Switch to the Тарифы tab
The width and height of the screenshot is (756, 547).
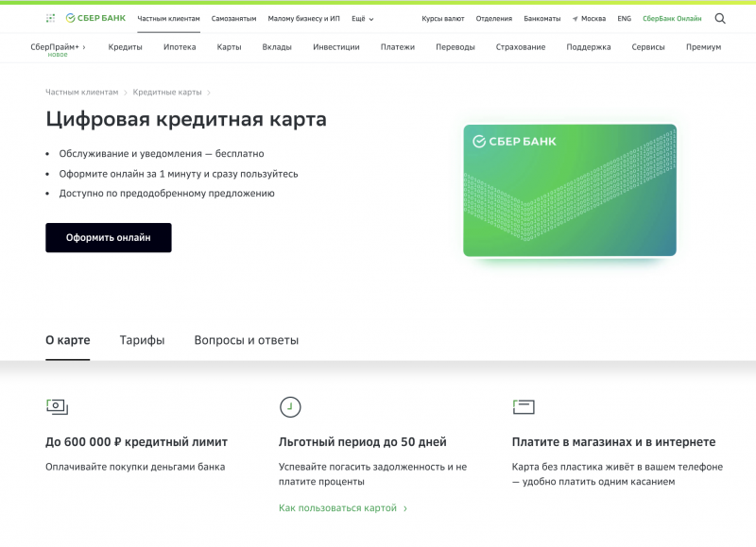click(x=143, y=340)
